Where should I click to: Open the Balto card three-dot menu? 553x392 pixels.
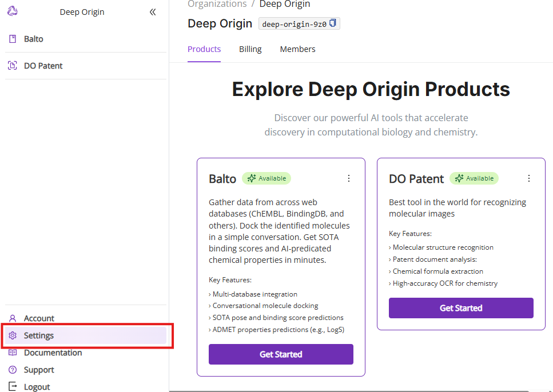(x=349, y=178)
